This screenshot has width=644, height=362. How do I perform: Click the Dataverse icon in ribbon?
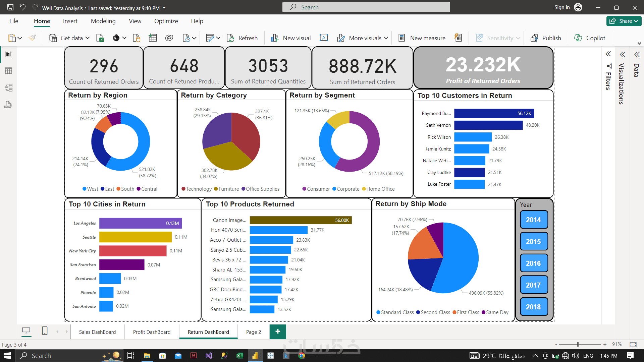pos(169,38)
